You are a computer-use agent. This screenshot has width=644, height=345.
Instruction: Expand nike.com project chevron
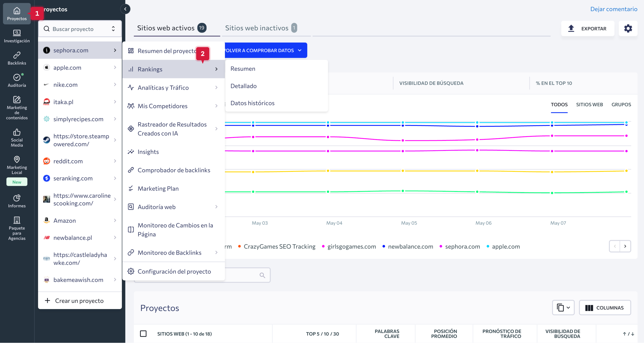[115, 85]
